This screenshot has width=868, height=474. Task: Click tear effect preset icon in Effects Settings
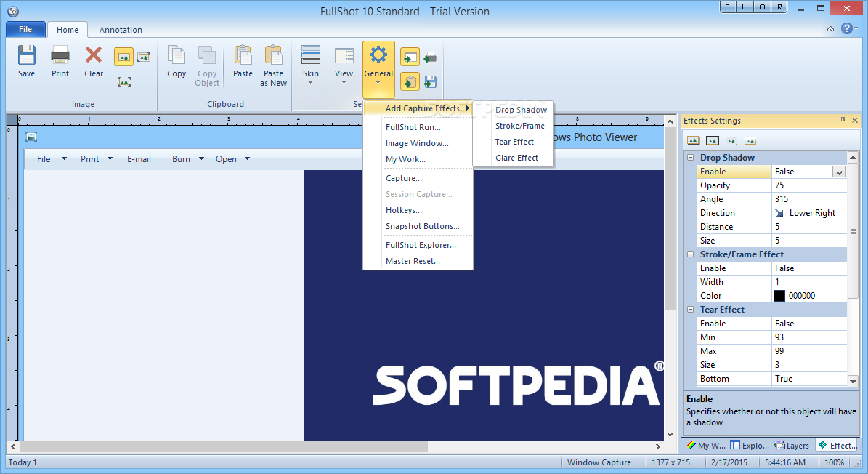[731, 140]
